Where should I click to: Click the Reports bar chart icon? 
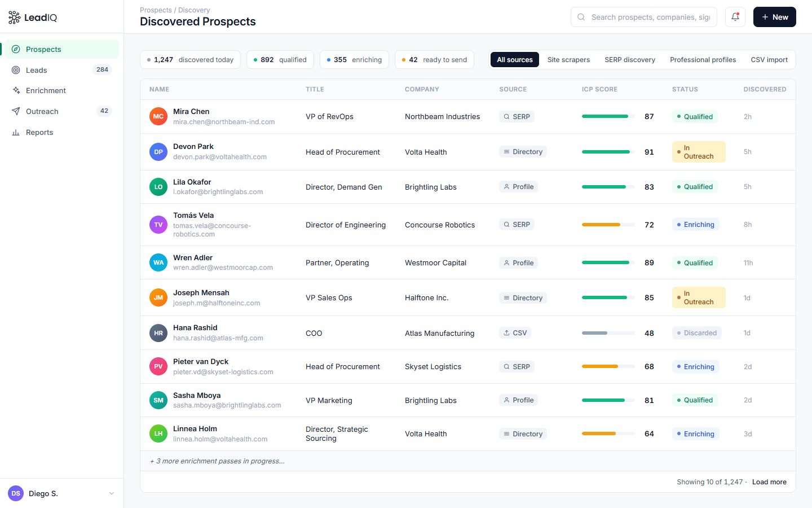point(16,132)
